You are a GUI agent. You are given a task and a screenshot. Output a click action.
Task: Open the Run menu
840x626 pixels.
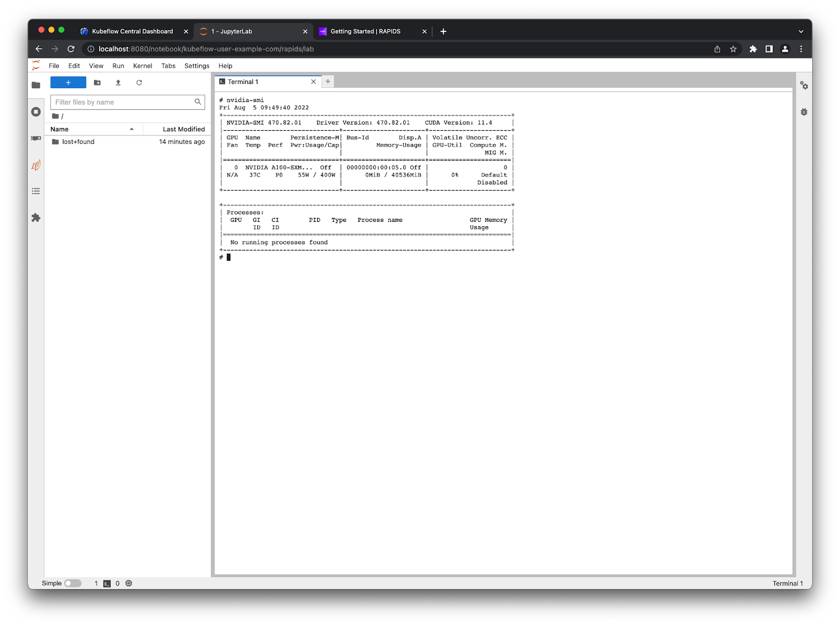pyautogui.click(x=118, y=66)
